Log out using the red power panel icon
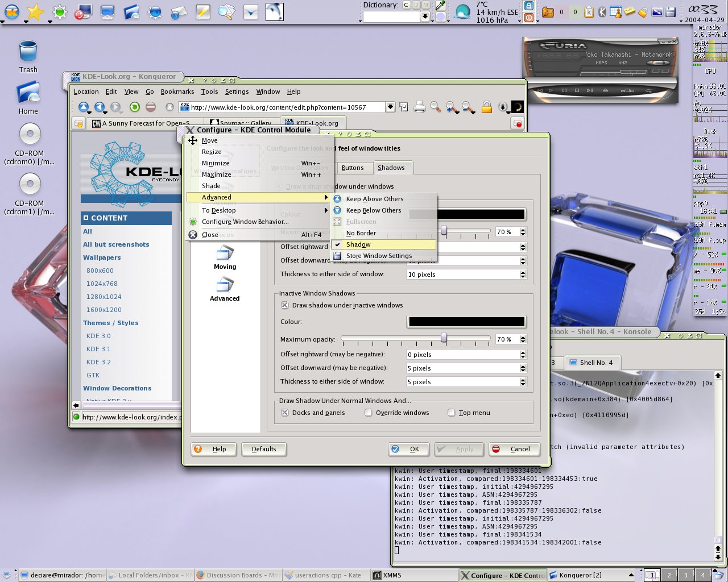728x582 pixels. click(x=529, y=17)
